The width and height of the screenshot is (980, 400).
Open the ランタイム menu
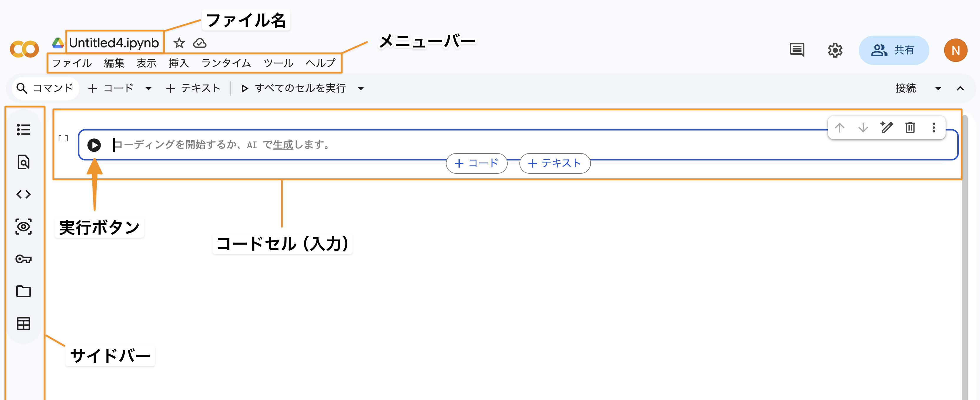(x=226, y=63)
